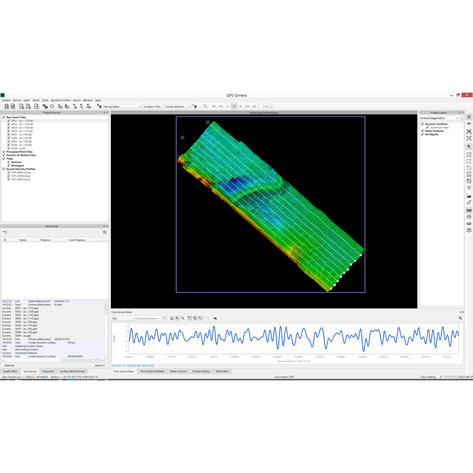Switch to the Water Column tab
Viewport: 473px width, 473px height.
click(178, 371)
